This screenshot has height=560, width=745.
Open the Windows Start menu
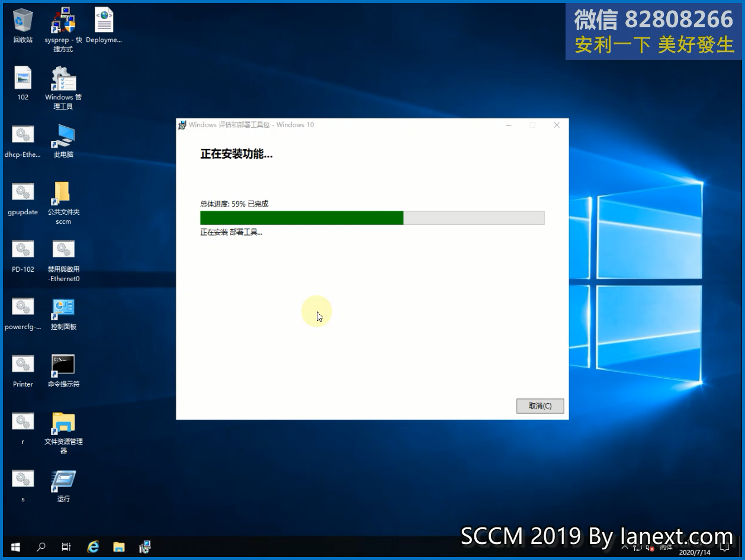[x=15, y=547]
